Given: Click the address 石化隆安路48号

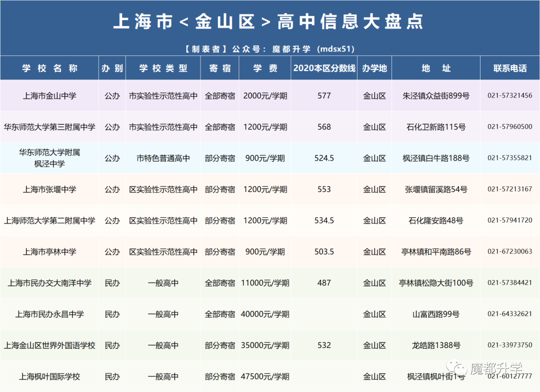Looking at the screenshot, I should tap(436, 220).
